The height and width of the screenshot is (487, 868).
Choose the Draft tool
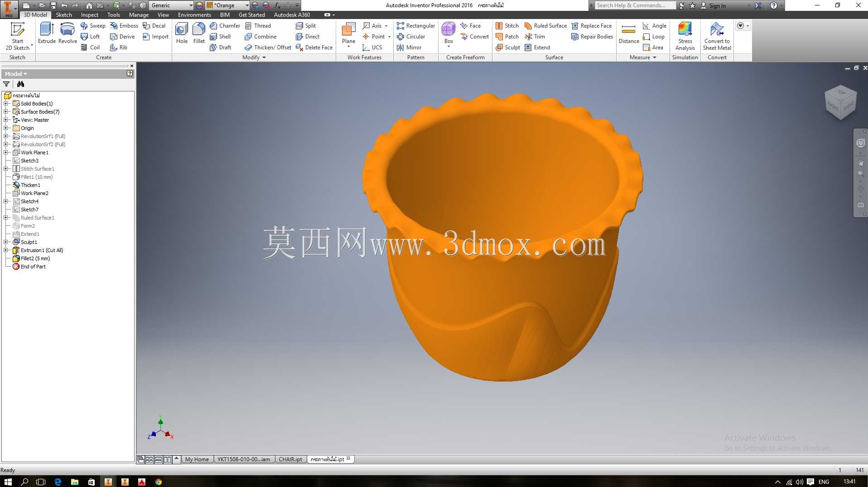coord(220,48)
